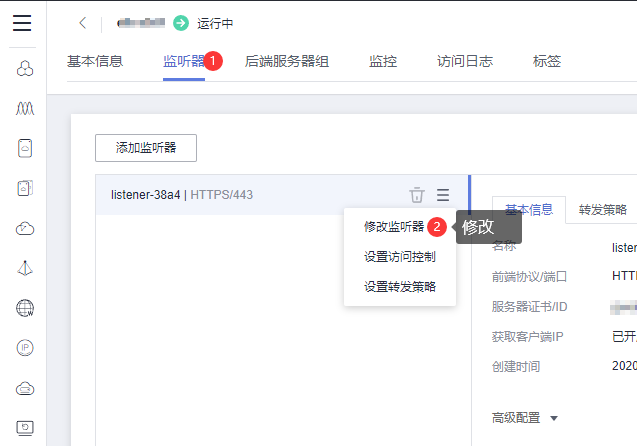Switch to the 基本信息 top tab

[95, 62]
